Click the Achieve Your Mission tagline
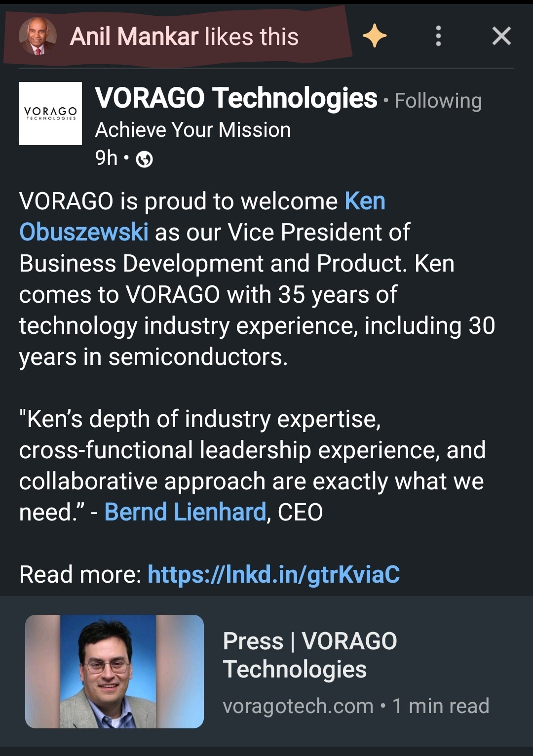Image resolution: width=533 pixels, height=756 pixels. 192,130
